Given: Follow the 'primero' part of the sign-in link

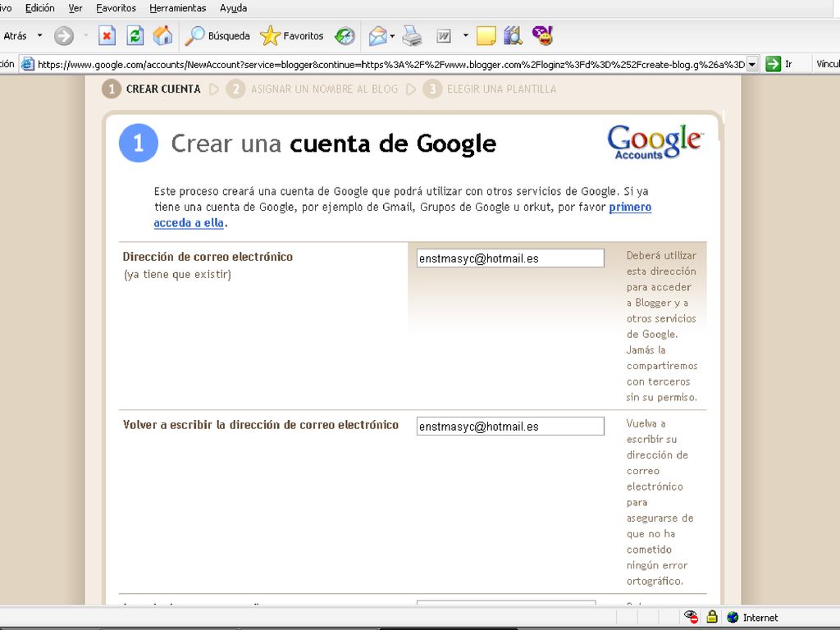Looking at the screenshot, I should 630,207.
